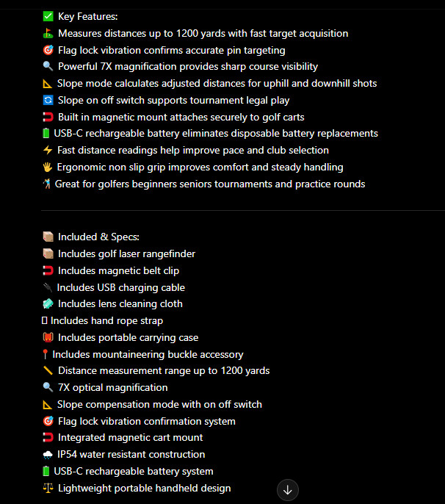Click the golf flag emoji icon
Viewport: 445px width, 504px height.
(x=48, y=33)
